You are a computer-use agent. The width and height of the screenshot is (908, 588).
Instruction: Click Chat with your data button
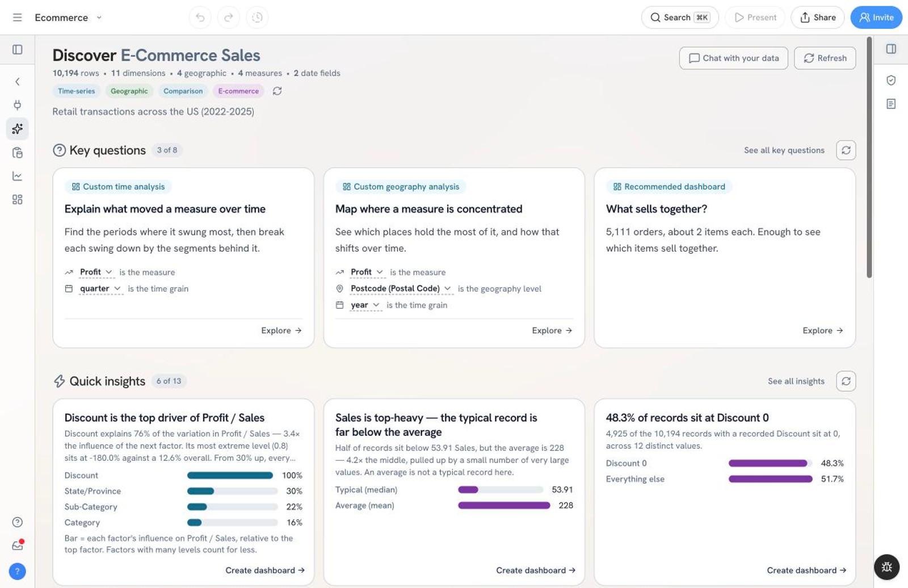tap(733, 58)
